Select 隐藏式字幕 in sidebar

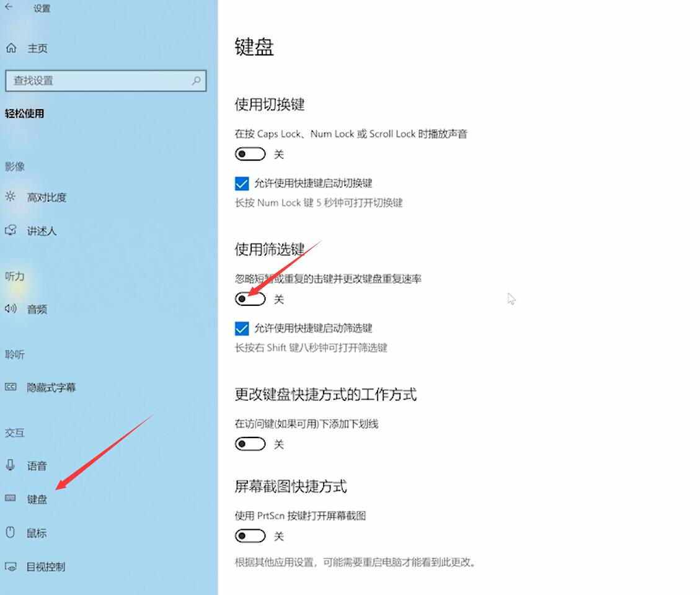(51, 387)
